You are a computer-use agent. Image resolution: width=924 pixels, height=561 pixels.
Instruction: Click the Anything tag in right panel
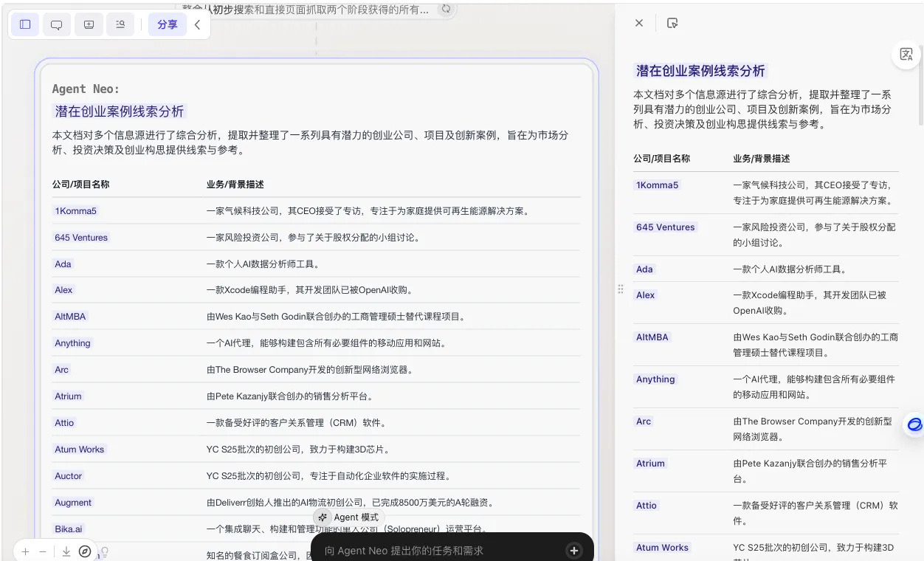pyautogui.click(x=655, y=379)
